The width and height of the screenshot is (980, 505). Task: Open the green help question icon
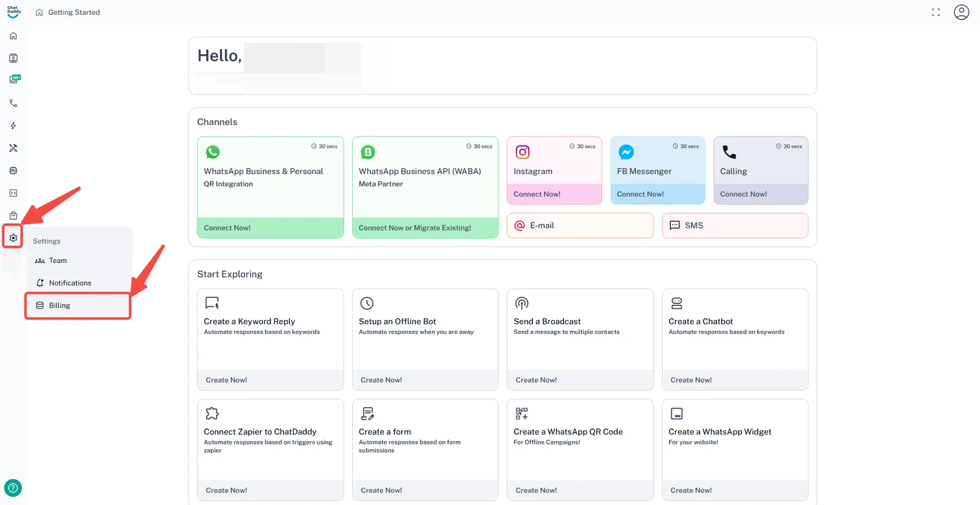(13, 488)
